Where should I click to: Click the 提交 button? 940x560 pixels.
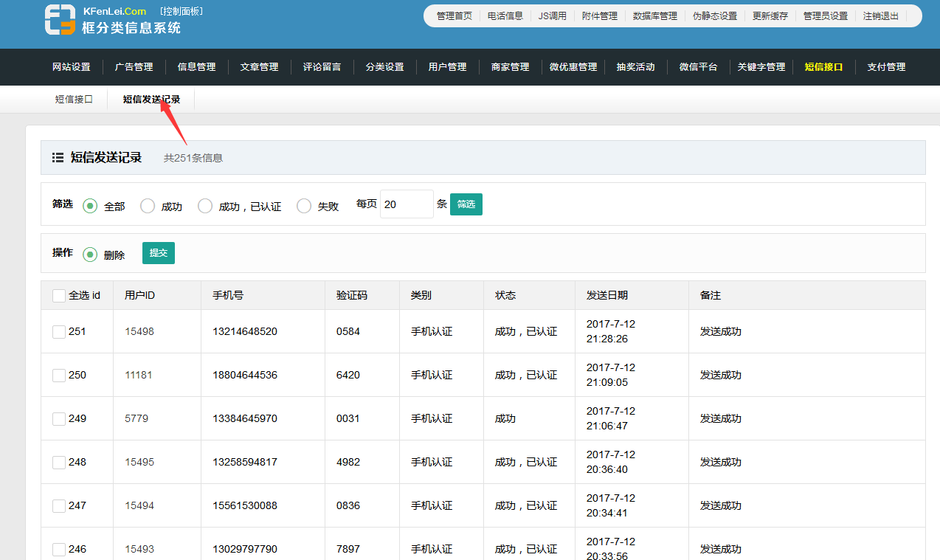[158, 253]
